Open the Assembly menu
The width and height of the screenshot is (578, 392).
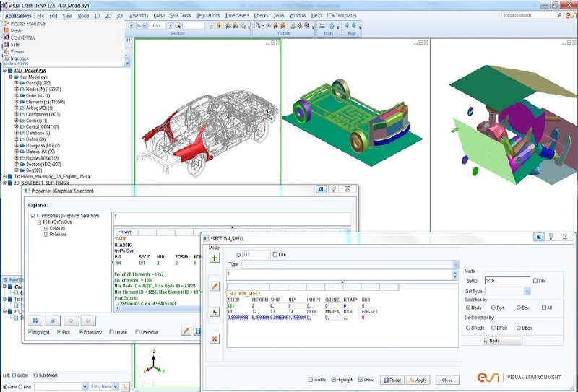[x=138, y=15]
